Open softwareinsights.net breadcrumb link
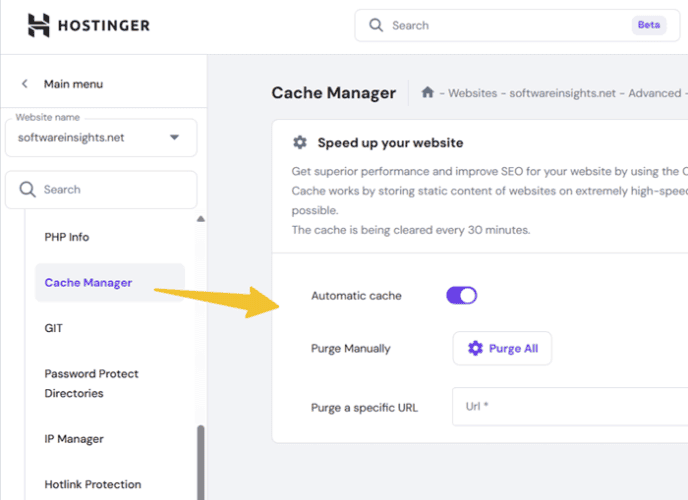Viewport: 688px width, 500px height. (x=563, y=93)
